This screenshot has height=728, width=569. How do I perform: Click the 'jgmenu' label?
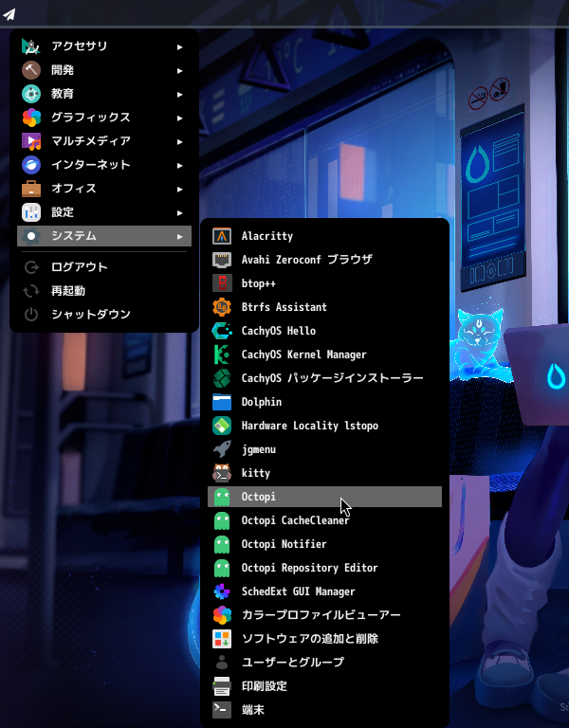coord(259,449)
